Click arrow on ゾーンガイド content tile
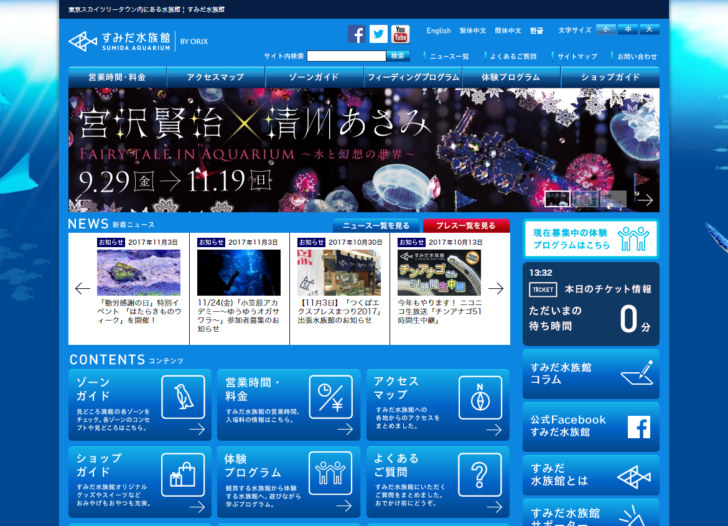Image resolution: width=728 pixels, height=526 pixels. click(x=197, y=429)
